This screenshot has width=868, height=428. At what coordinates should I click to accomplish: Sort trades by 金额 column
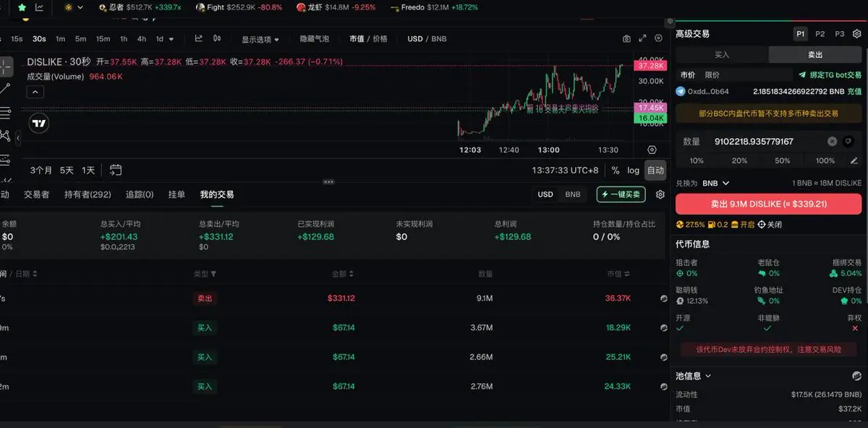[x=343, y=274]
